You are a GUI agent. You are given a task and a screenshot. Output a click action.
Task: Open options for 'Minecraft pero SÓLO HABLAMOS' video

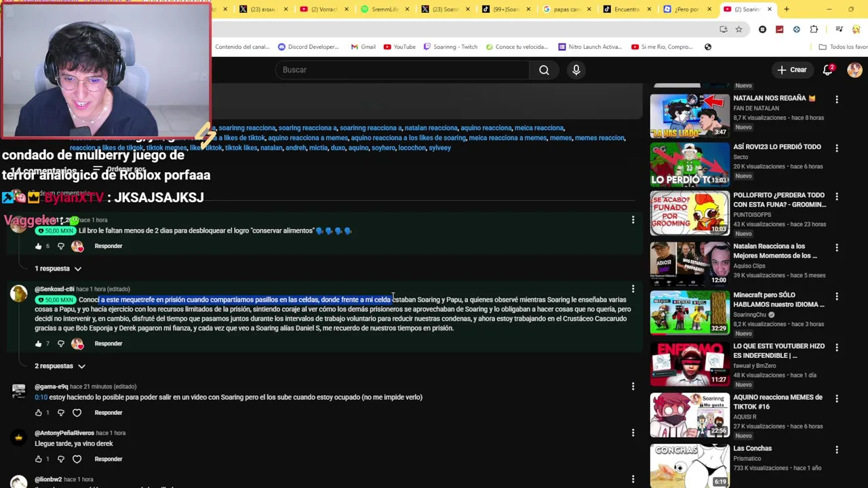point(836,296)
